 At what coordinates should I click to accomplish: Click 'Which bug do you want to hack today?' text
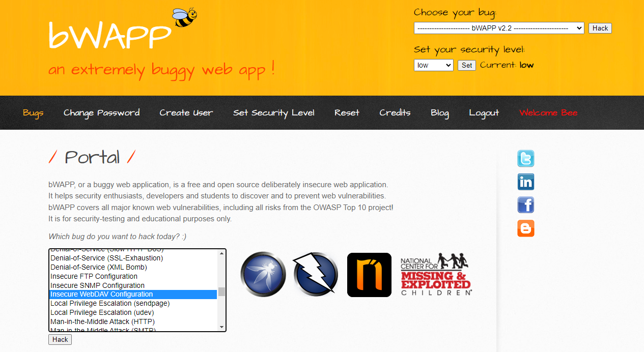118,237
